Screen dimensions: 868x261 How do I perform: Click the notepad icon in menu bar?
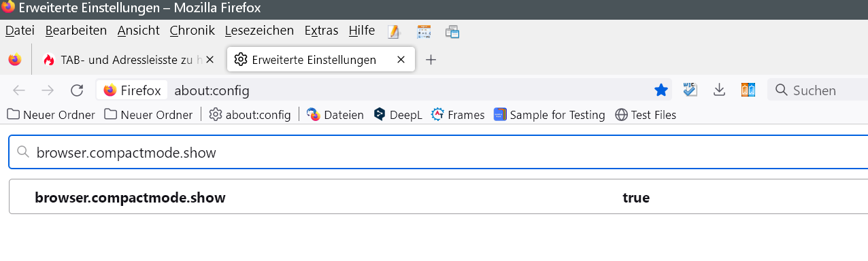(x=394, y=31)
